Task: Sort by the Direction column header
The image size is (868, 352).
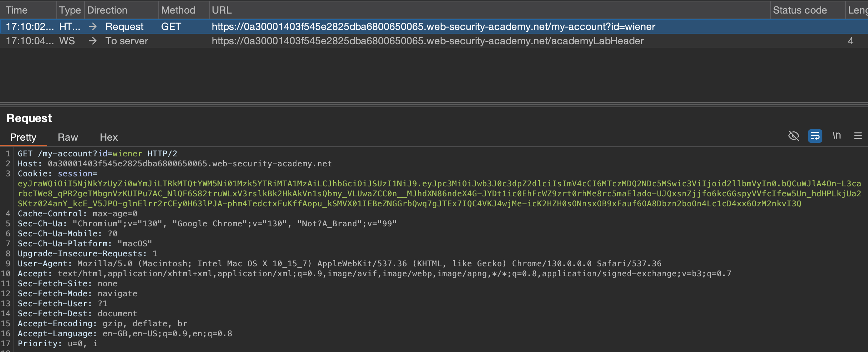Action: [x=107, y=10]
